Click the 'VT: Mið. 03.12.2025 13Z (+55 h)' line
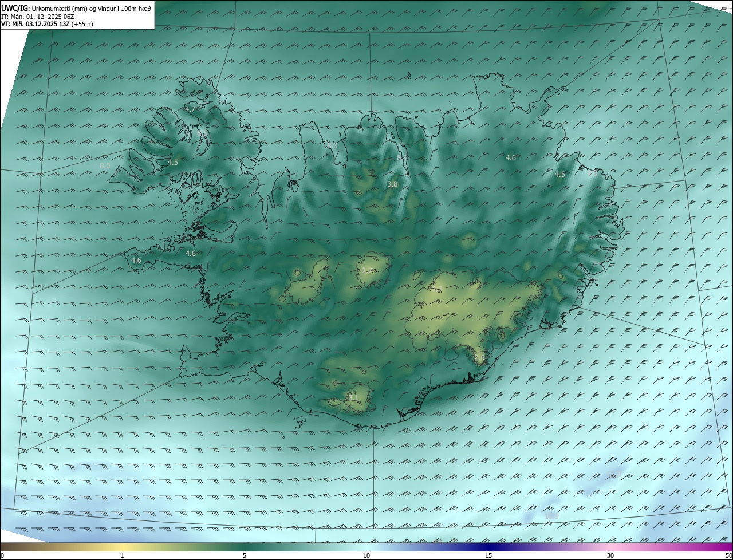This screenshot has height=560, width=733. (47, 24)
